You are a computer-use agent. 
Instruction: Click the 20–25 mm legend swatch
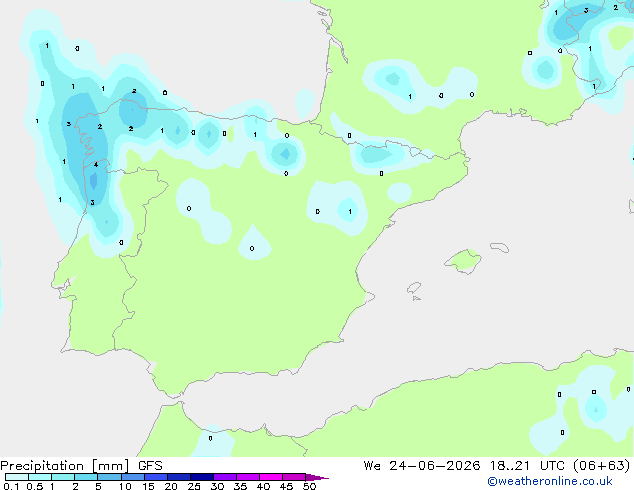179,477
